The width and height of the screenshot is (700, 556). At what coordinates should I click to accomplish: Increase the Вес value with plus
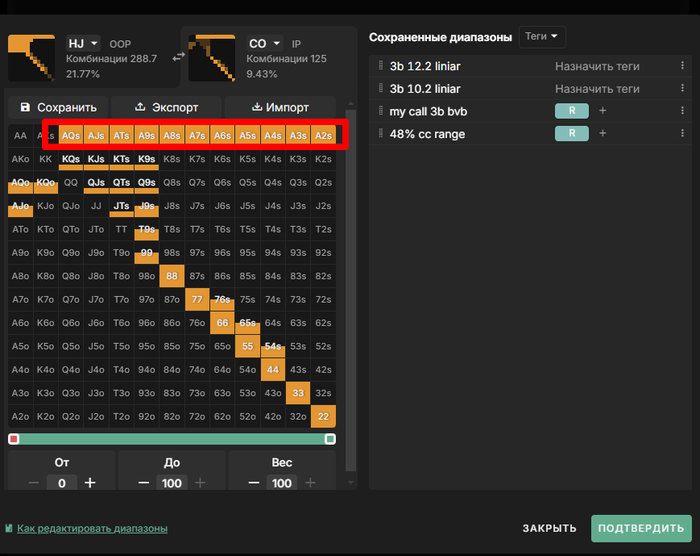pyautogui.click(x=310, y=483)
